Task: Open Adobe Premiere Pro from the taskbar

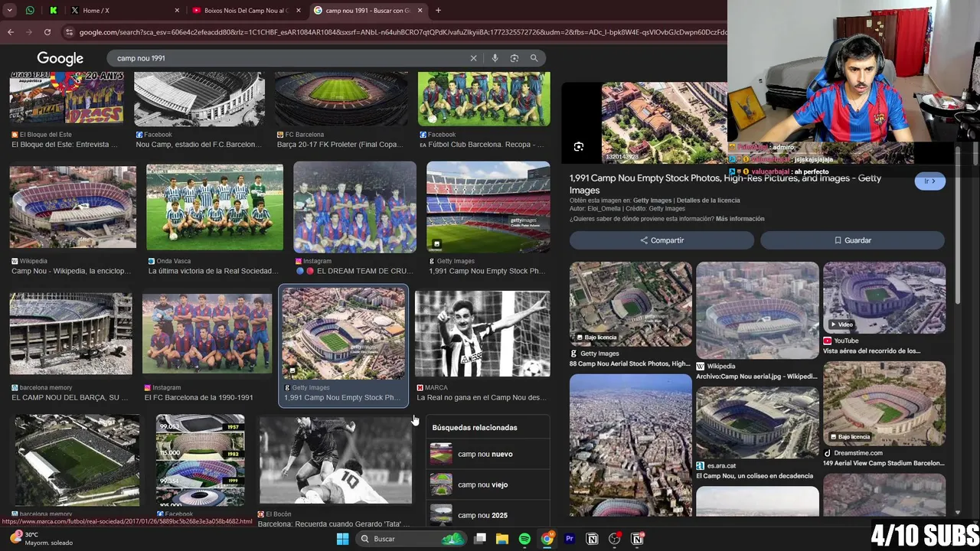Action: point(570,539)
